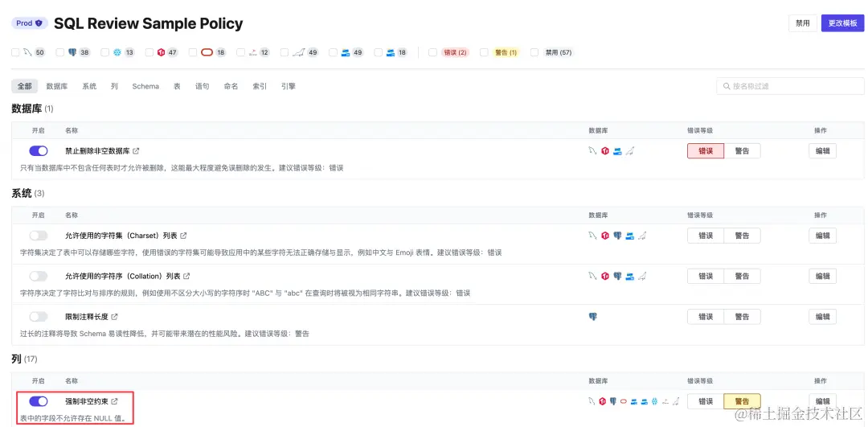Click MariaDB seal icon in 禁止删除非空数据库 row
Image resolution: width=868 pixels, height=427 pixels.
(x=629, y=150)
